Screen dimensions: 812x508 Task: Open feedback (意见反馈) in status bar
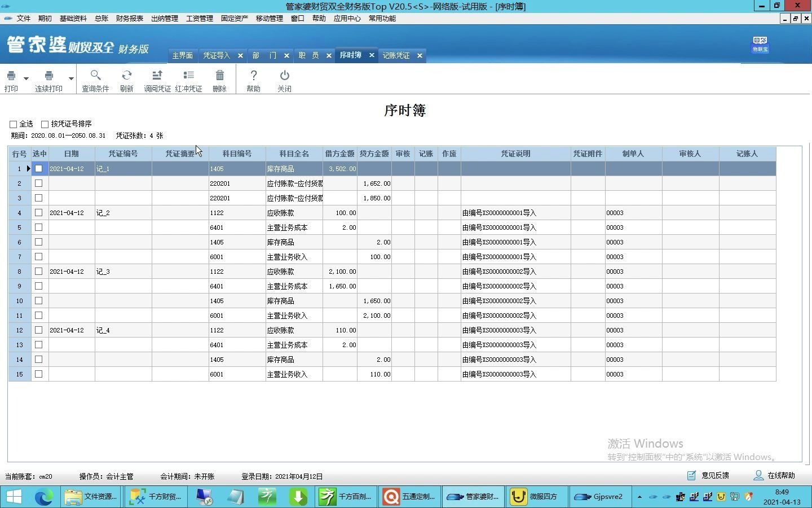point(708,476)
